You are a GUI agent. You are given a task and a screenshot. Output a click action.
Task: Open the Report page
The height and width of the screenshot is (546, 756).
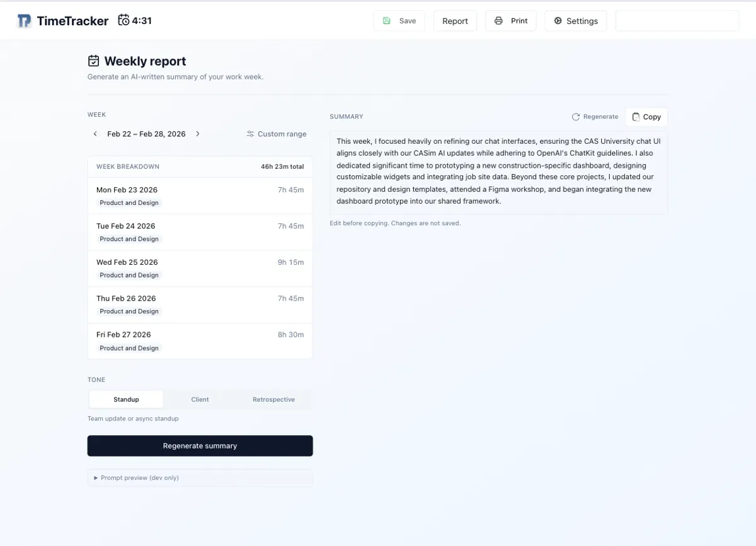click(455, 20)
